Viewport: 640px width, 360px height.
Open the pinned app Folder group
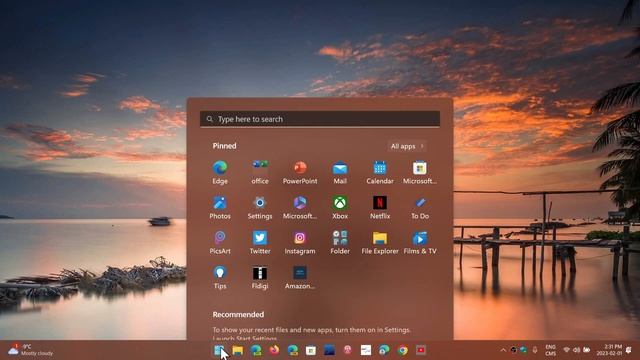(x=340, y=242)
